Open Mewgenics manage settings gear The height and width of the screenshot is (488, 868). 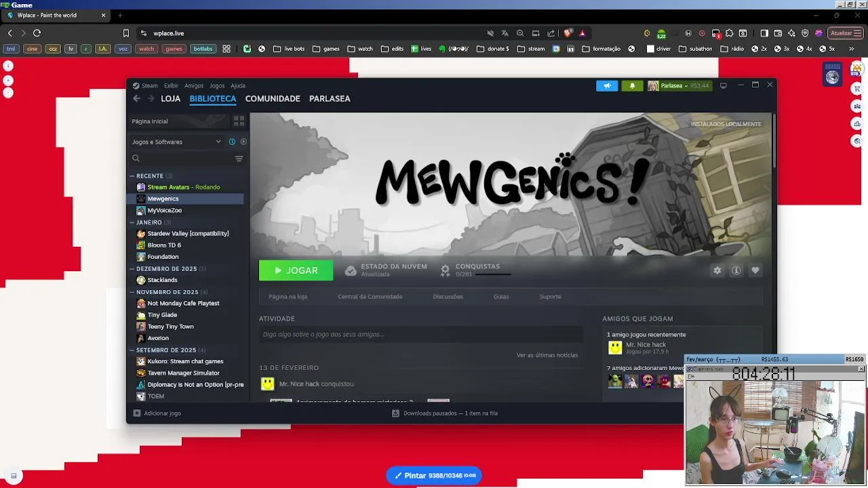717,270
